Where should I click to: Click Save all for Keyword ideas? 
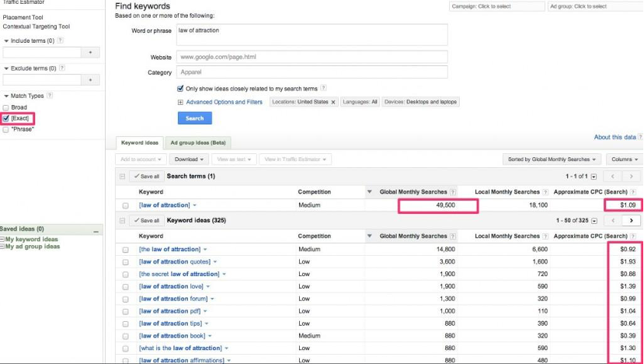pos(147,221)
